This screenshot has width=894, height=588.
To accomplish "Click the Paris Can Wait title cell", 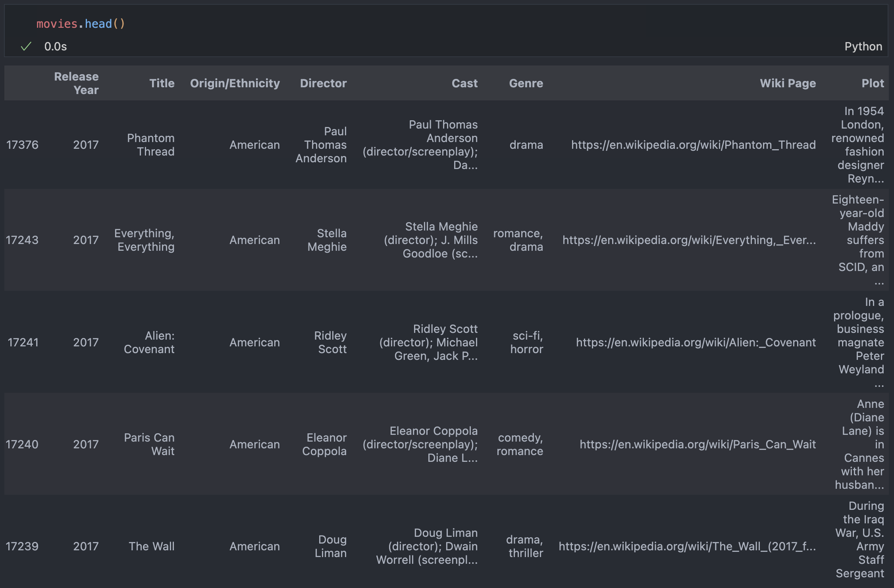I will [149, 444].
